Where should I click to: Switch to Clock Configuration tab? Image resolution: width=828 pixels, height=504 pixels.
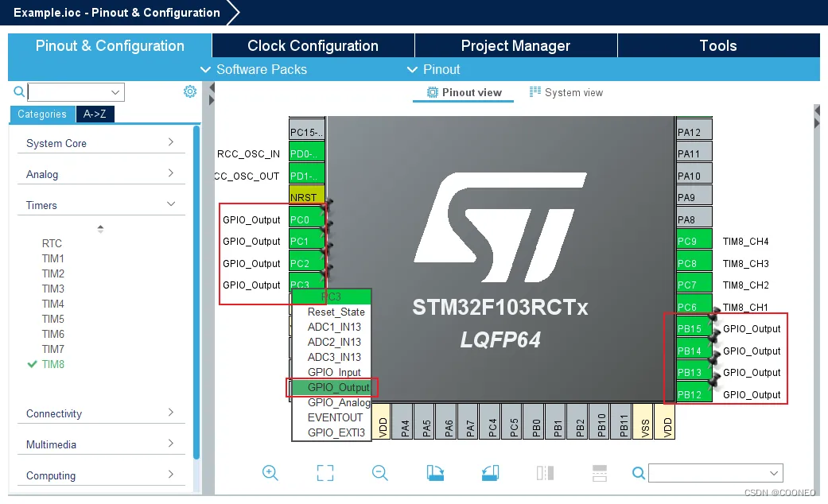click(313, 45)
